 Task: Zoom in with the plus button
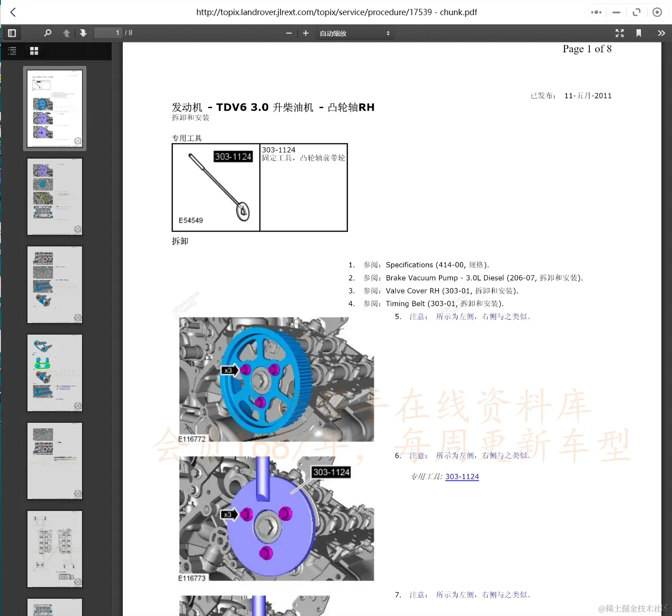[305, 33]
